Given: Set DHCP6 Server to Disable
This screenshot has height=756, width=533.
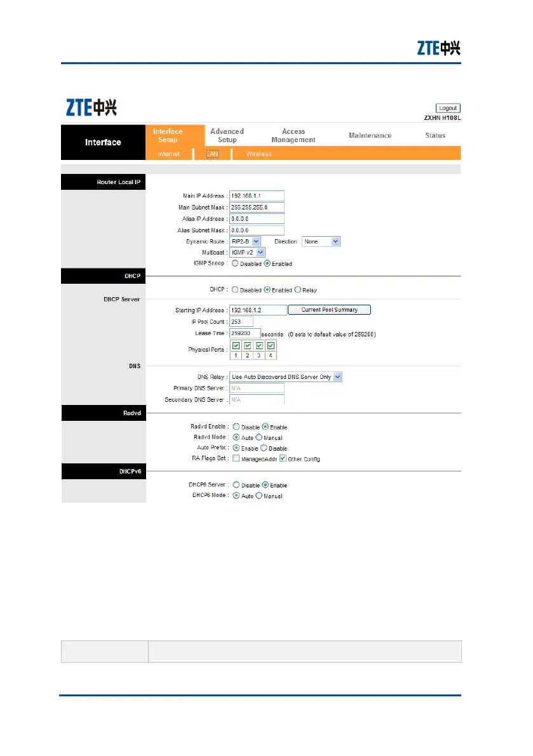Looking at the screenshot, I should [236, 485].
